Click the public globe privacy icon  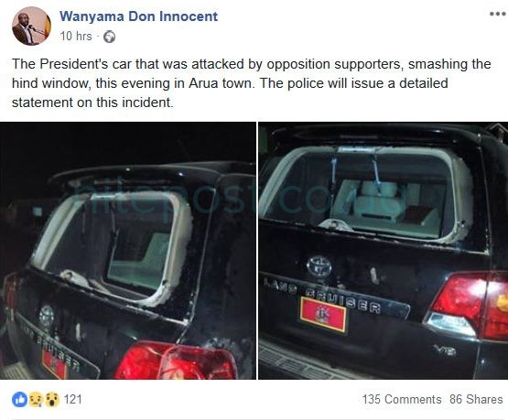click(109, 37)
